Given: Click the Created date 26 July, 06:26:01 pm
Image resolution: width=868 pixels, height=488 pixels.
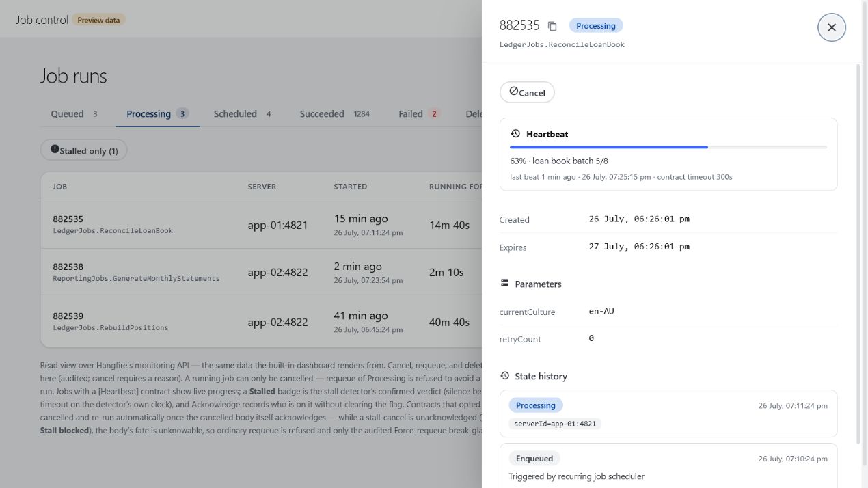Looking at the screenshot, I should [639, 219].
